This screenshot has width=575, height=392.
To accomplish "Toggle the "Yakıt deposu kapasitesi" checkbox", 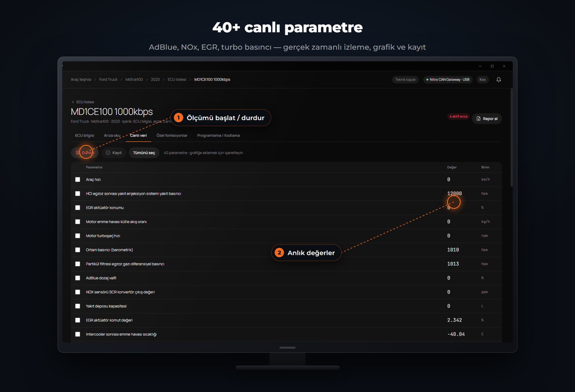I will [78, 306].
